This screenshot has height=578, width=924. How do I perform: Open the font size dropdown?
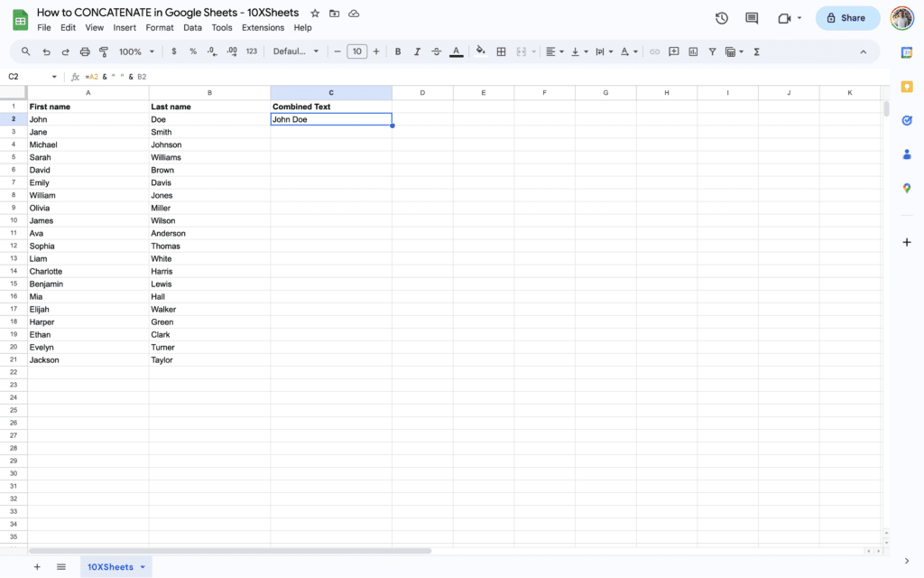pos(356,51)
